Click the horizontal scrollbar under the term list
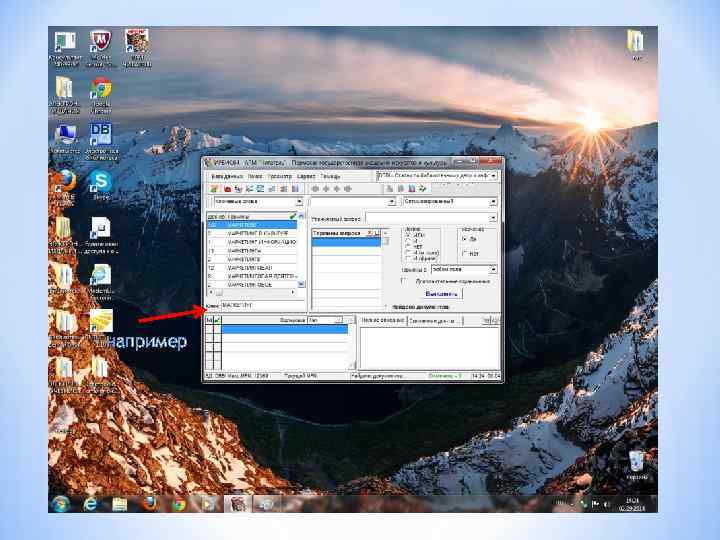The image size is (720, 540). tap(252, 292)
